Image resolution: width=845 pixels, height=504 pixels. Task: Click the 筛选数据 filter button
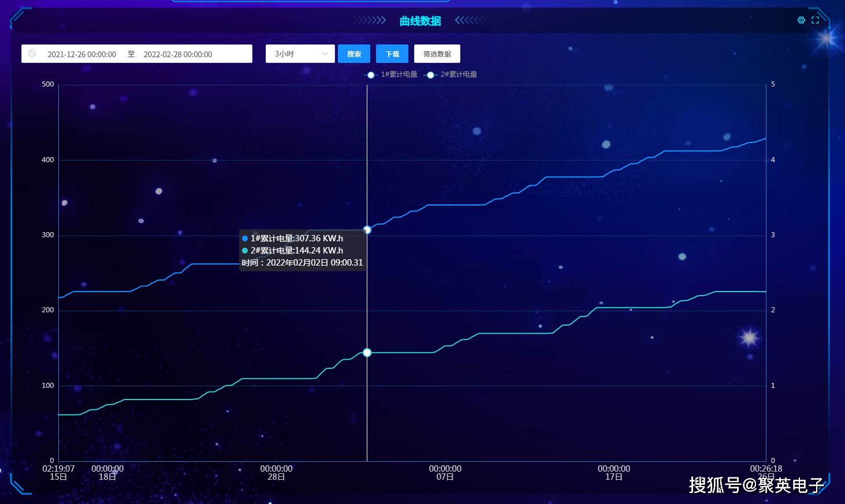tap(437, 54)
